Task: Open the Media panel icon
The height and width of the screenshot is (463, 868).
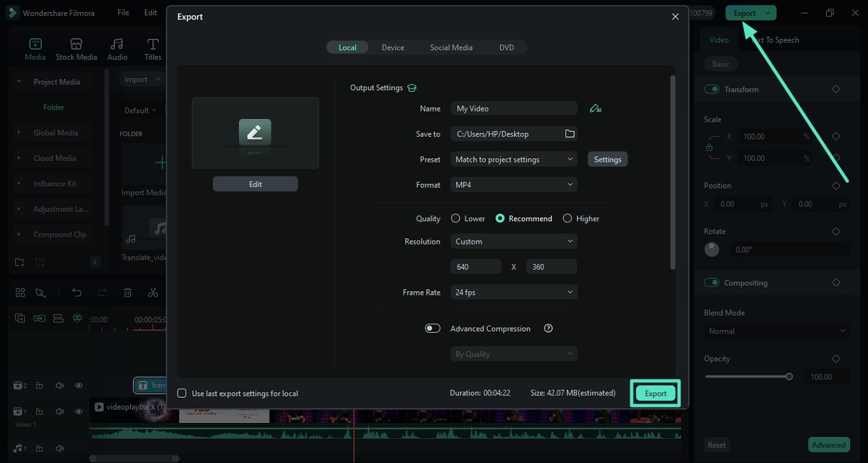Action: point(35,44)
